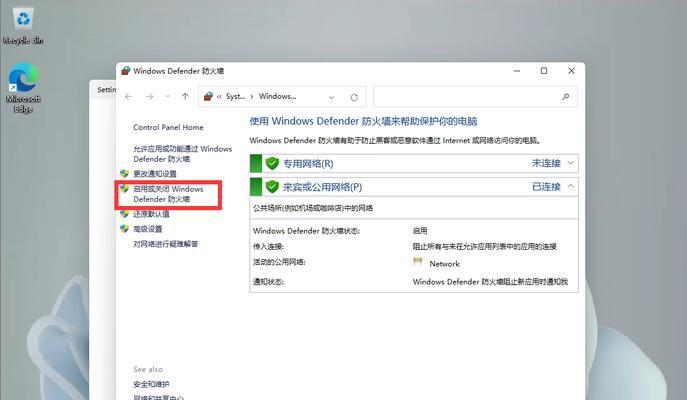Click 还原默认值 link
The width and height of the screenshot is (687, 400).
tap(151, 214)
